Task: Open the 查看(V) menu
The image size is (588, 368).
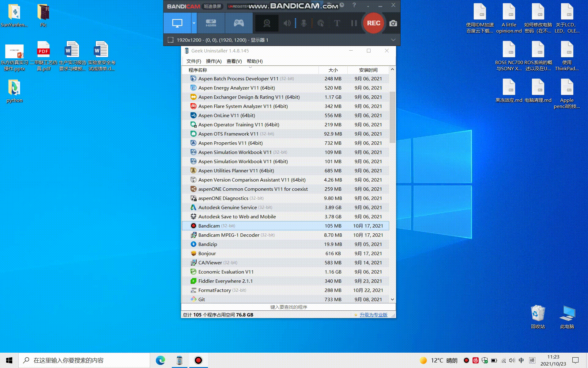Action: [234, 61]
